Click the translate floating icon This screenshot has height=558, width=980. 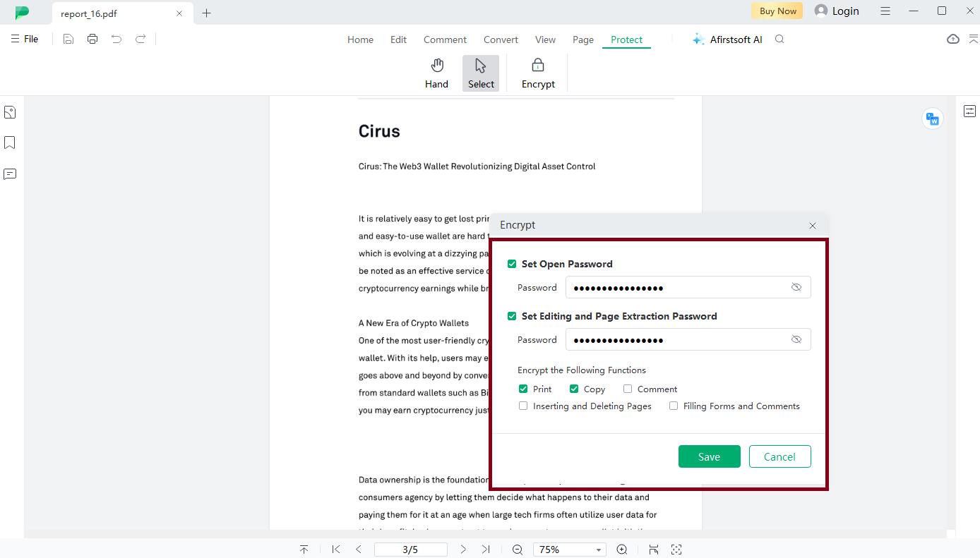click(933, 119)
